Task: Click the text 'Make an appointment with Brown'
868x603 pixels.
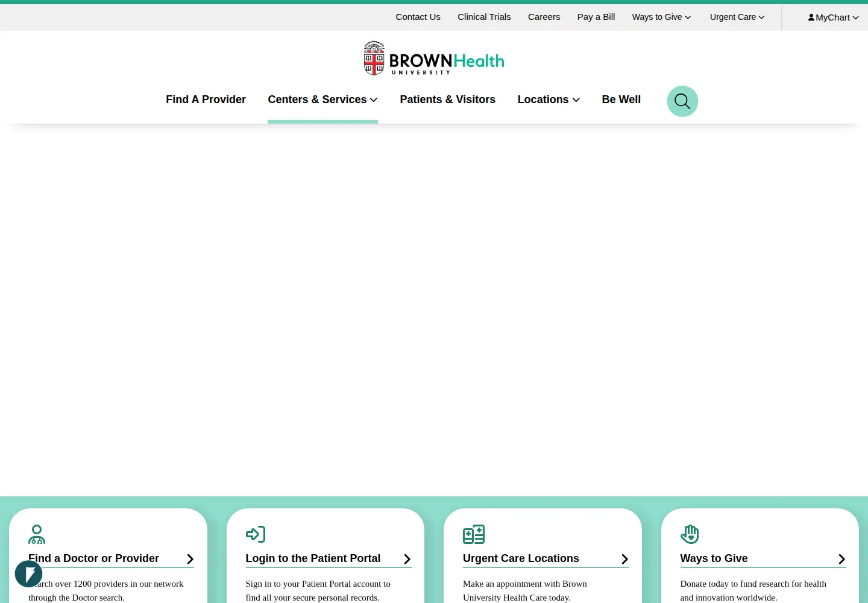Action: point(525,584)
